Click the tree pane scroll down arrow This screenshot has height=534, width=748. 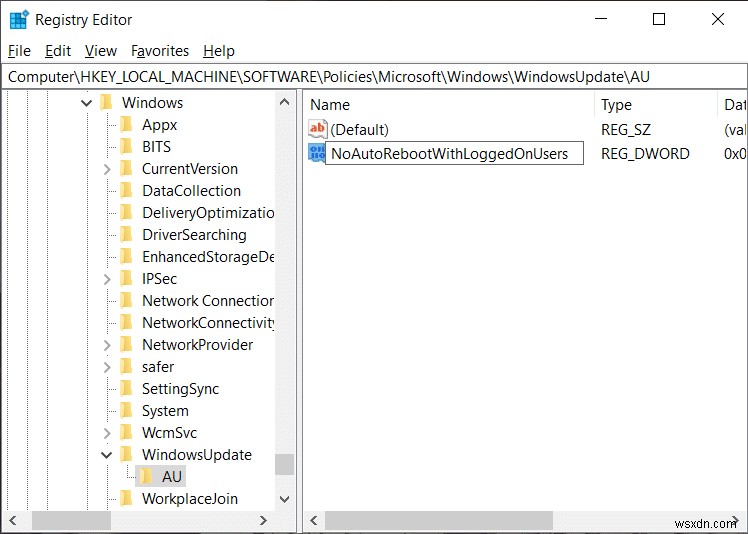(x=284, y=499)
